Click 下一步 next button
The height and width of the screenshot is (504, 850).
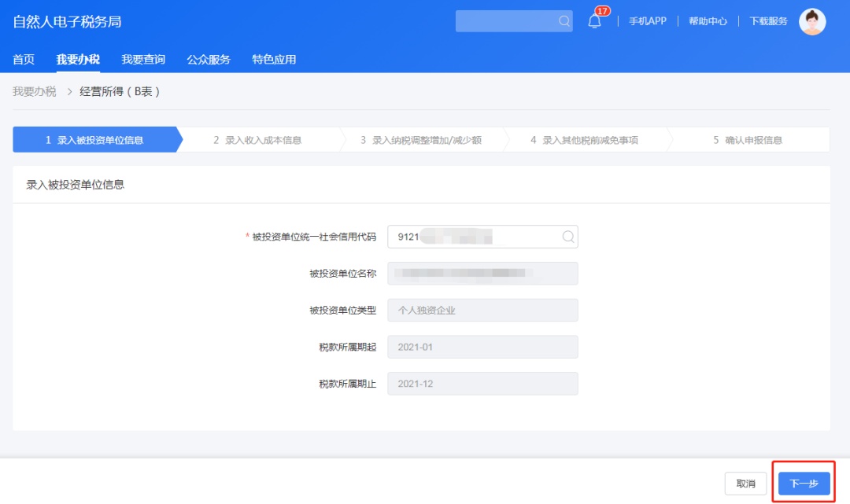(804, 484)
